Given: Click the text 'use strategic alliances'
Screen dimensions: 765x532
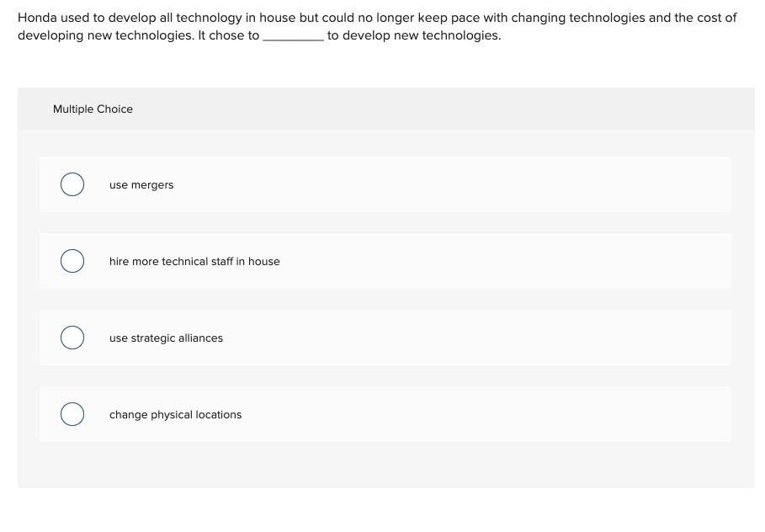Looking at the screenshot, I should pos(165,338).
